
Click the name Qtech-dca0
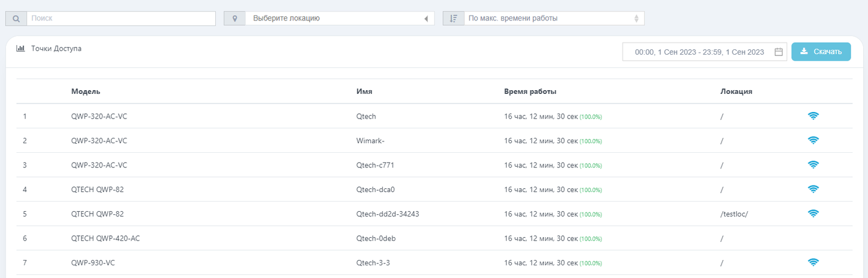click(376, 189)
